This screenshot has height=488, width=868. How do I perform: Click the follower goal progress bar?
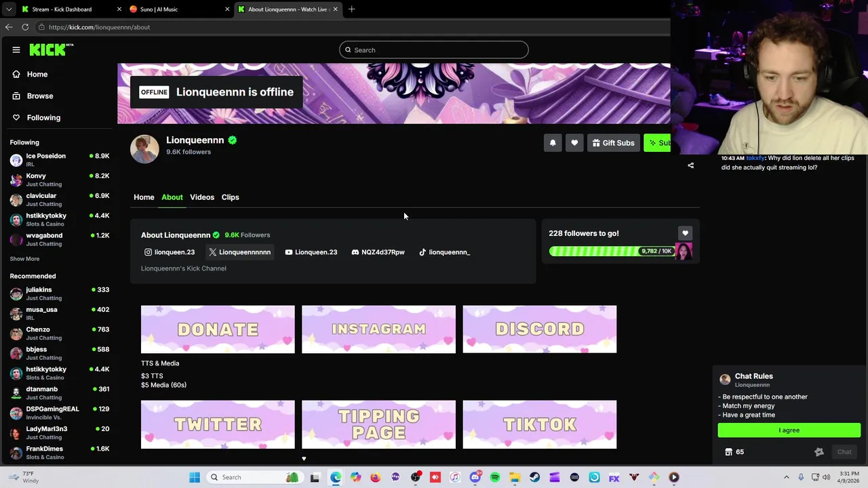(612, 251)
